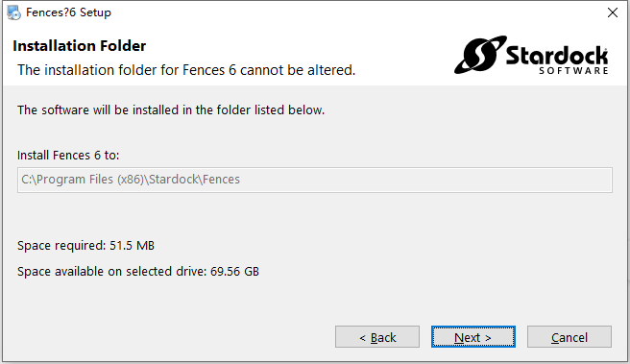Screen dimensions: 630x364
Task: Cancel the Fences 6 installation
Action: point(569,337)
